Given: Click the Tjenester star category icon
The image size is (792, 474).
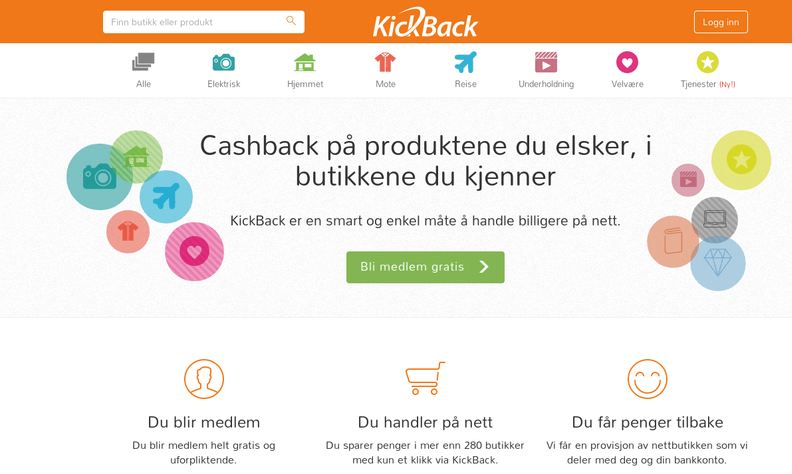Looking at the screenshot, I should [x=708, y=62].
